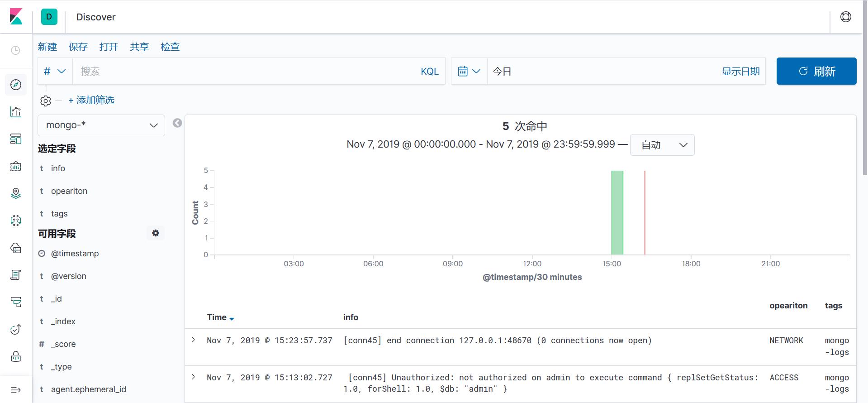The image size is (868, 403).
Task: Click the ACCESS cell value
Action: (784, 378)
